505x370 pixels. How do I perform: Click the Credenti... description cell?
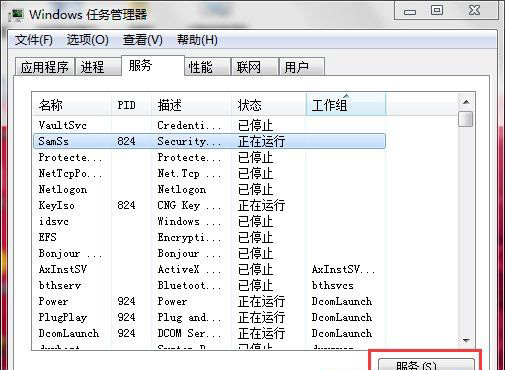[x=189, y=125]
